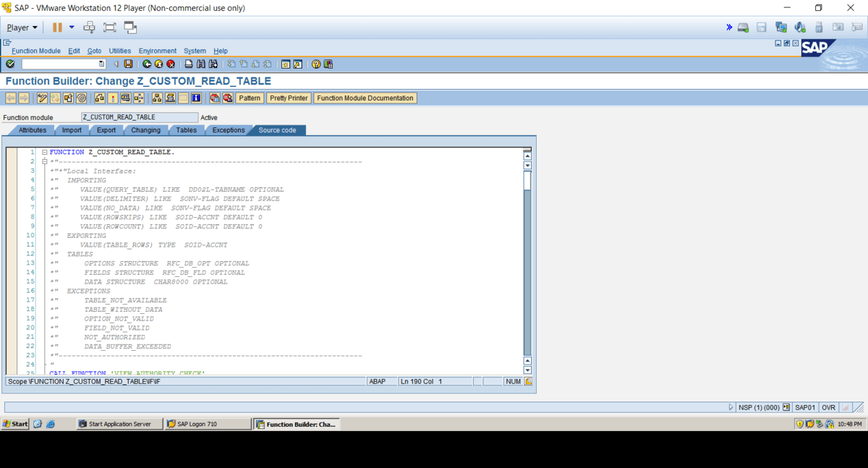Viewport: 868px width, 468px height.
Task: Switch to the Attributes tab
Action: point(32,130)
